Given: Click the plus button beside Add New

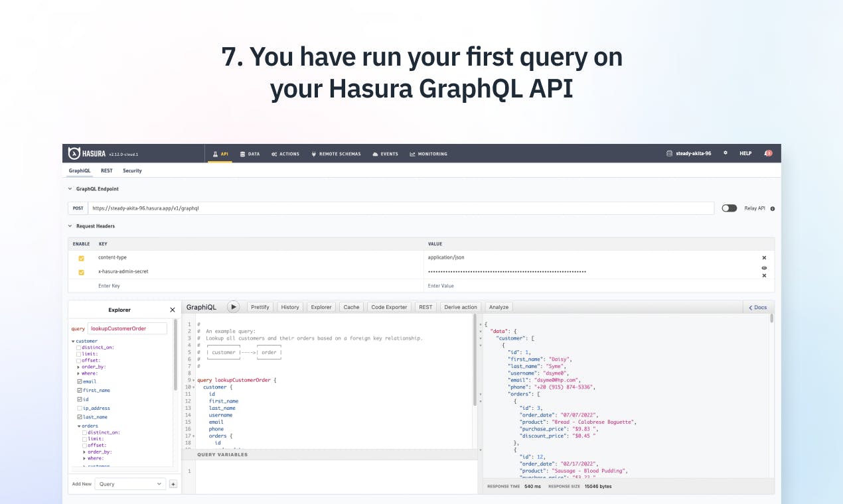Looking at the screenshot, I should pyautogui.click(x=173, y=484).
